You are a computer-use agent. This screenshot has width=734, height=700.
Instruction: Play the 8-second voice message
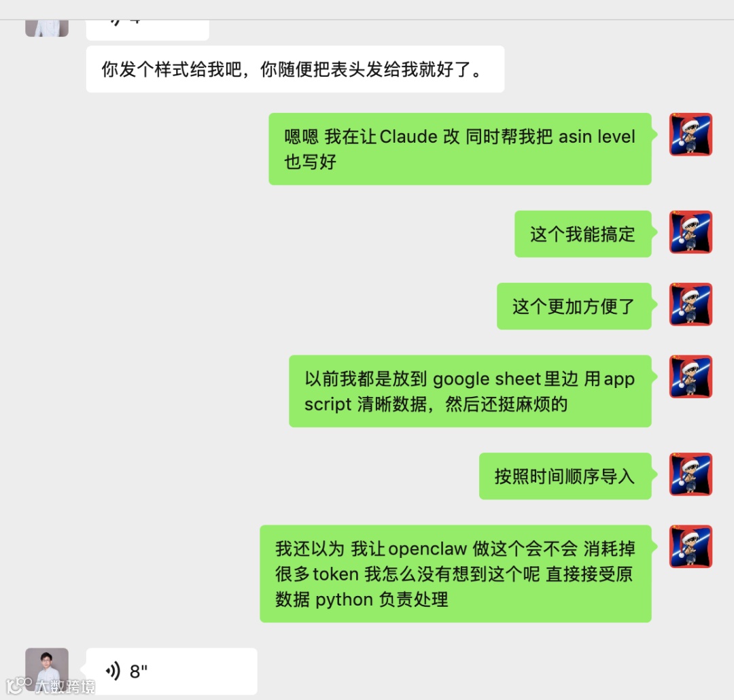tap(171, 671)
